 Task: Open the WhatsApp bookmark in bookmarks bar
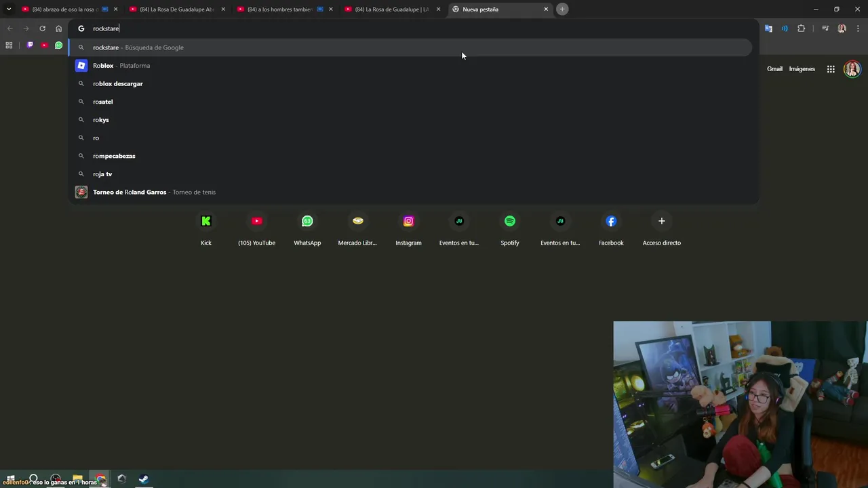58,45
